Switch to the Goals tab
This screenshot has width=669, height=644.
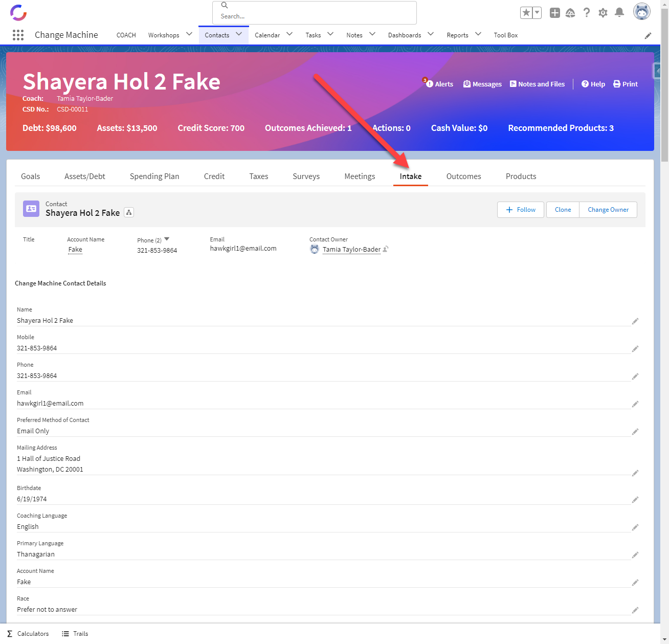31,176
